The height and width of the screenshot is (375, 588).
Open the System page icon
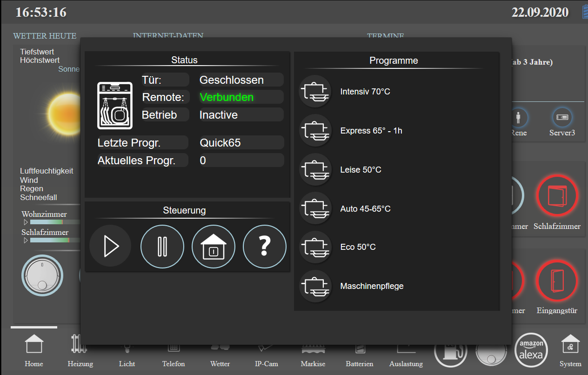[571, 344]
